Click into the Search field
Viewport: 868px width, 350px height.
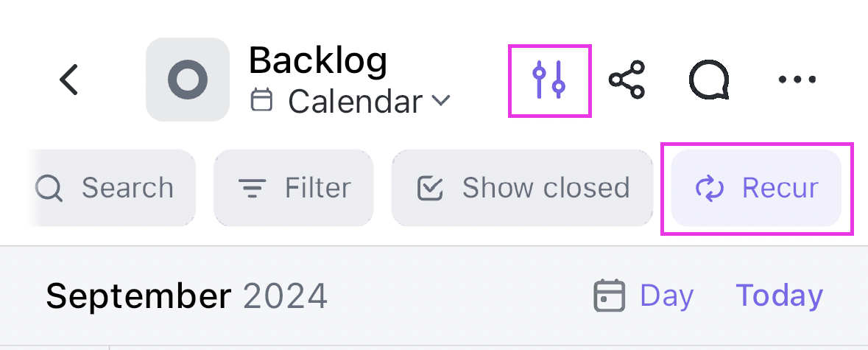coord(110,188)
